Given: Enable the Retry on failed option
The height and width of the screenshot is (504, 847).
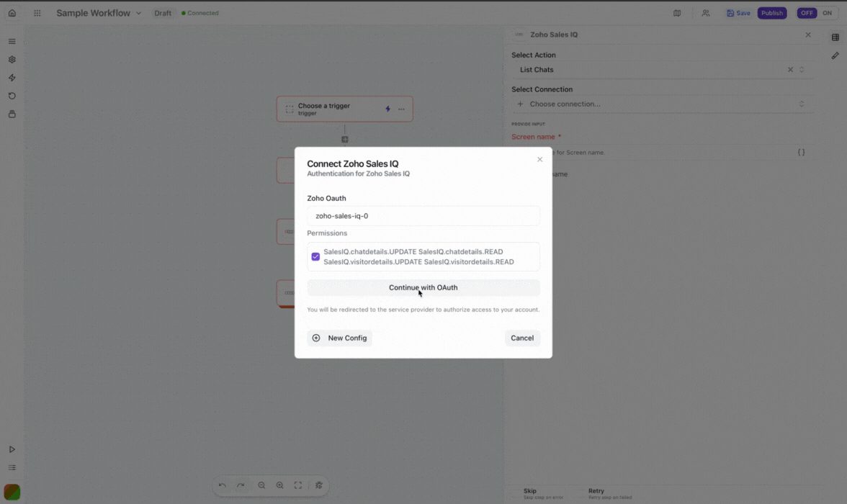Looking at the screenshot, I should click(x=596, y=490).
